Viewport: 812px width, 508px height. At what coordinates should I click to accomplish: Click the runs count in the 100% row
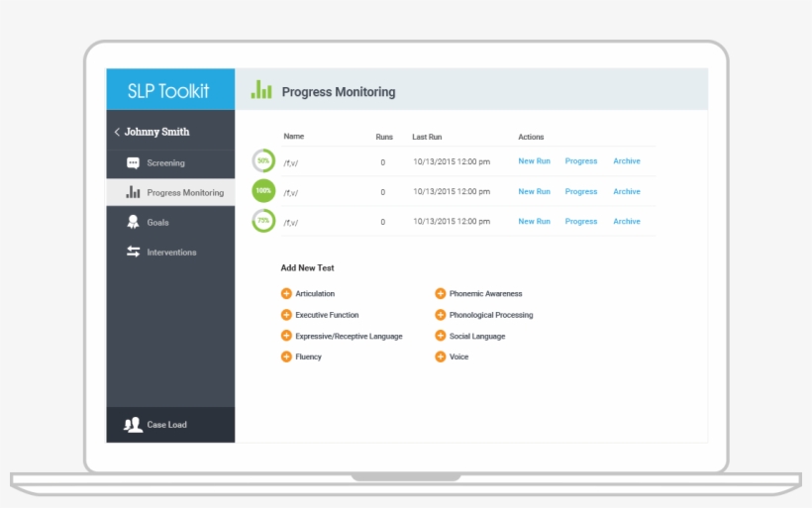click(x=382, y=192)
